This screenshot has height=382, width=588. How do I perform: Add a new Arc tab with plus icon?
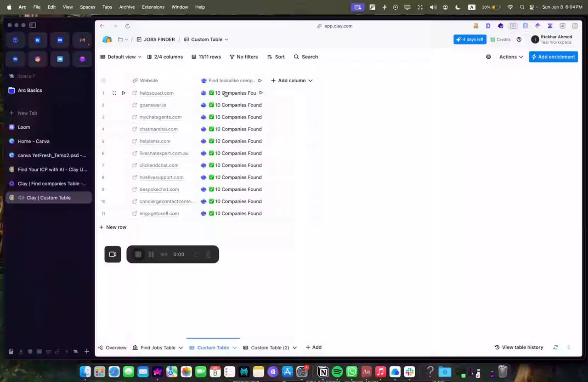(86, 352)
